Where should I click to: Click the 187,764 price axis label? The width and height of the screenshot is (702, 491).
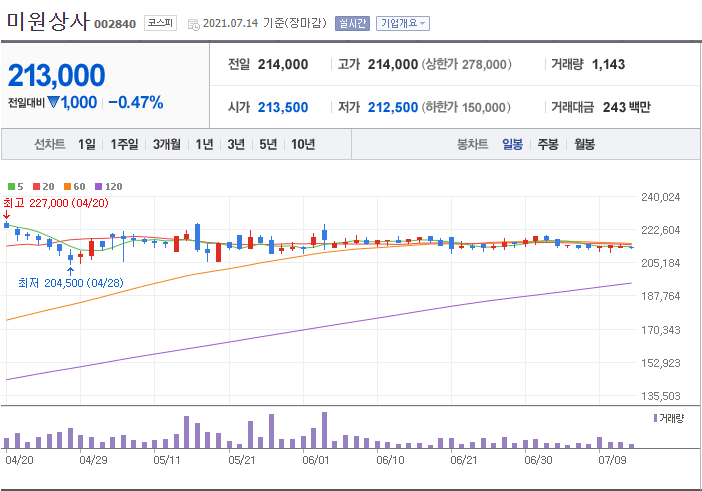(660, 296)
